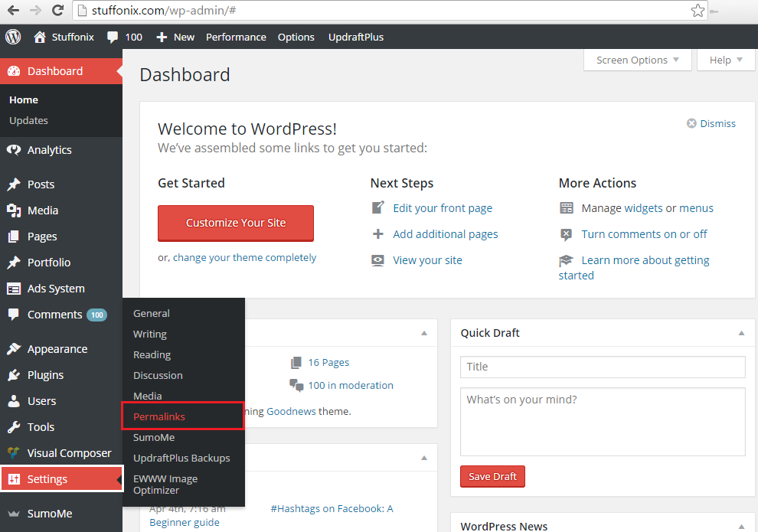Open the change your theme completely link
758x532 pixels.
point(244,257)
